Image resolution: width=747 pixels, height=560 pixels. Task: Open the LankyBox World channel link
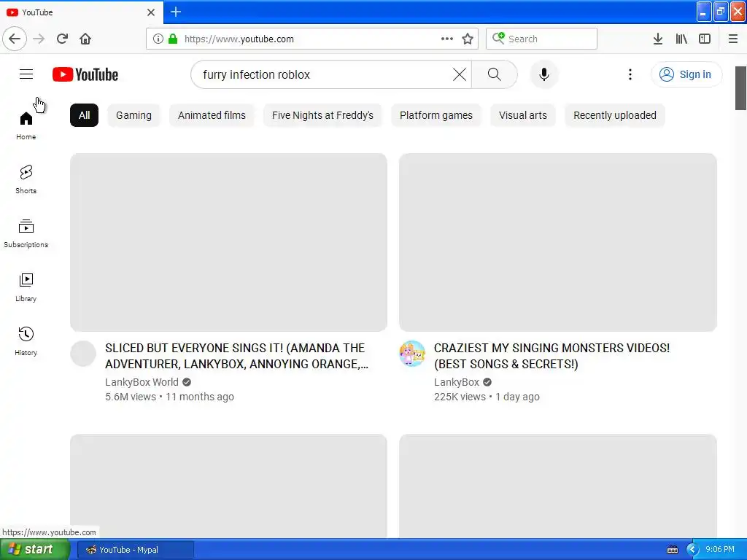pos(142,382)
